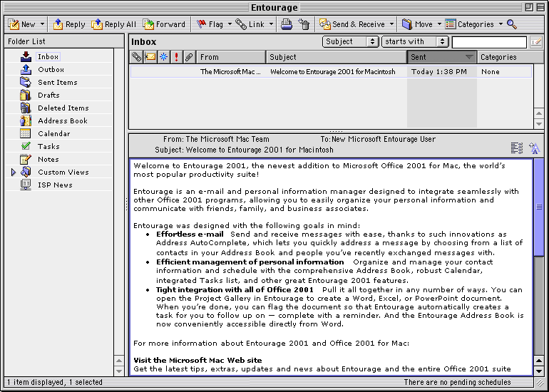
Task: Sort messages by Subject column header
Action: tap(337, 57)
